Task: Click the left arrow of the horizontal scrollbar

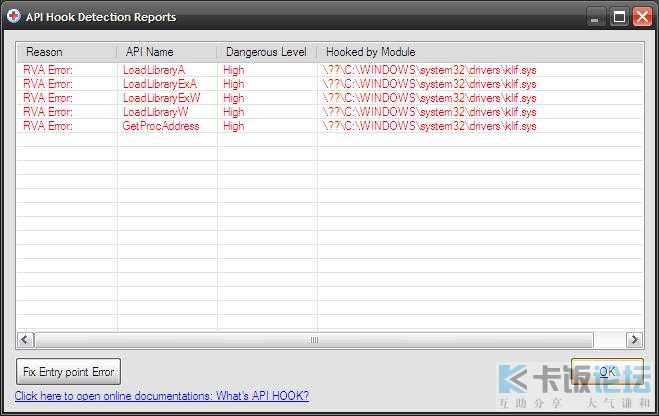Action: [25, 340]
